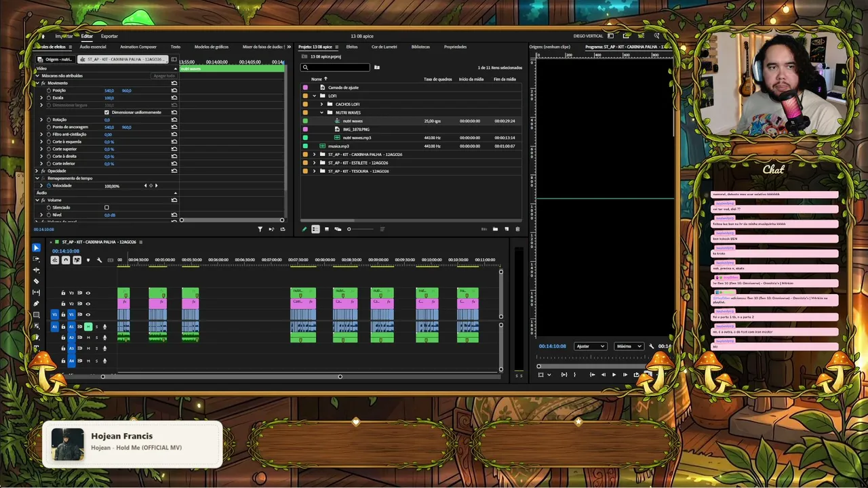Click the Program Monitor scrub bar handle
Image resolution: width=868 pixels, height=488 pixels.
point(539,366)
